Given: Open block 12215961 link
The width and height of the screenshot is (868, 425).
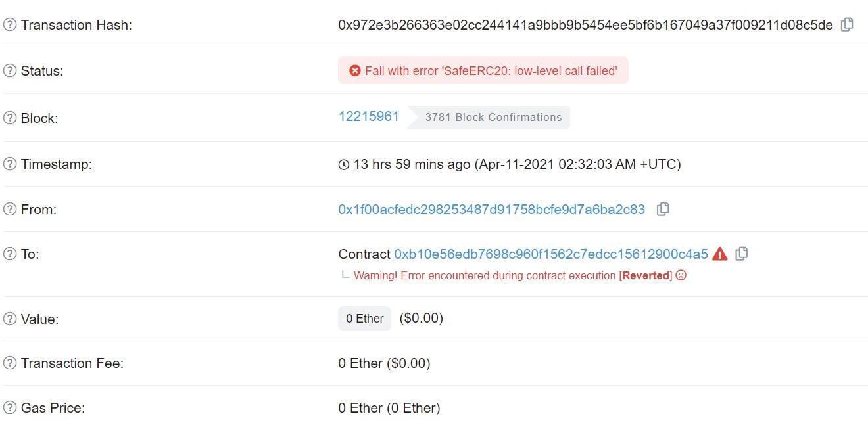Looking at the screenshot, I should pos(368,117).
